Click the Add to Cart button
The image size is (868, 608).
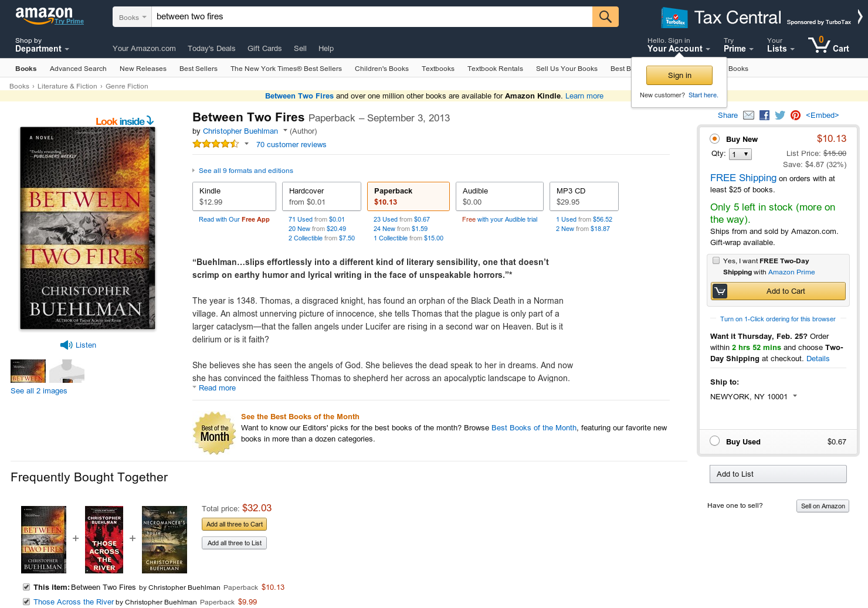coord(778,291)
